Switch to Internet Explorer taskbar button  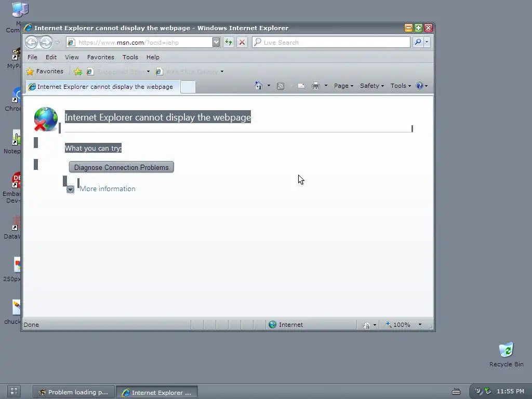pyautogui.click(x=157, y=393)
